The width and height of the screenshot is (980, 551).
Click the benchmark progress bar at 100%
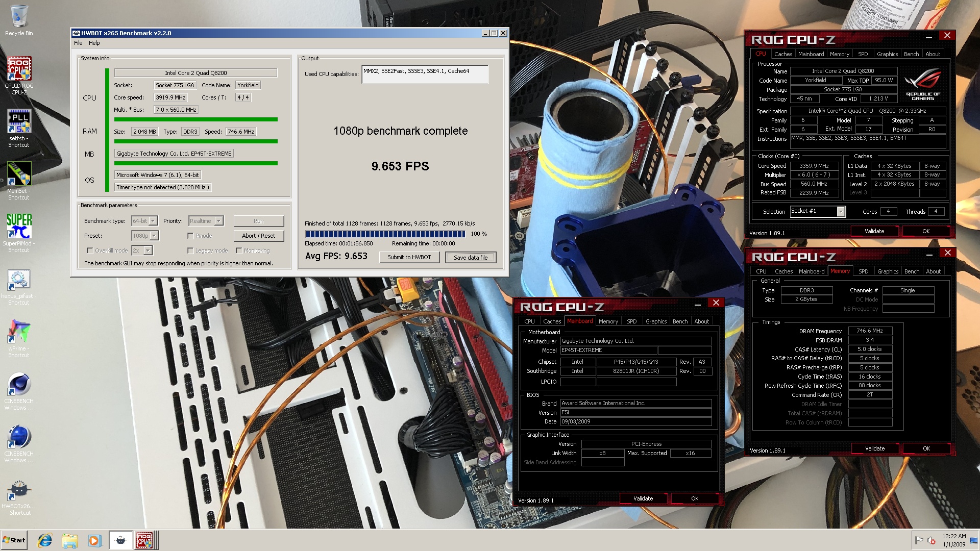[x=385, y=234]
